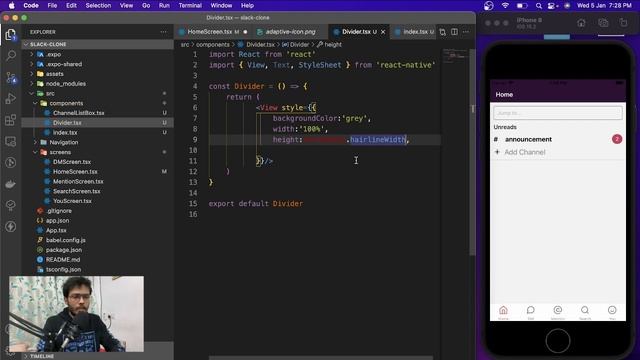Open the Selection menu
The height and width of the screenshot is (360, 640).
point(98,6)
